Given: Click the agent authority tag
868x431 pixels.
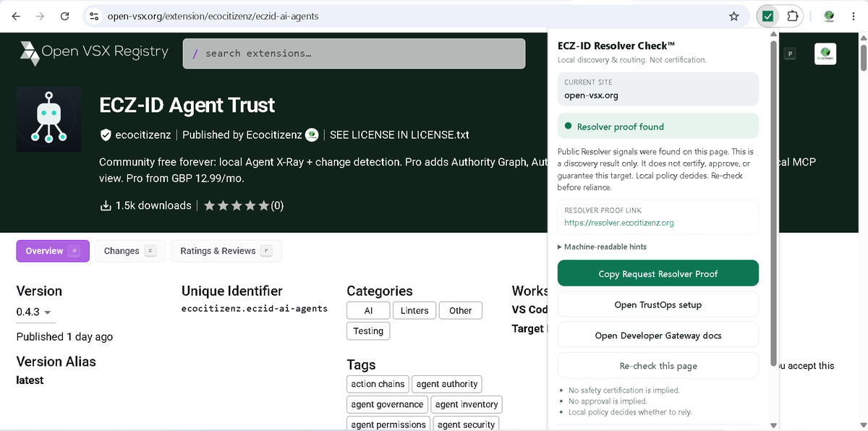Looking at the screenshot, I should 447,384.
